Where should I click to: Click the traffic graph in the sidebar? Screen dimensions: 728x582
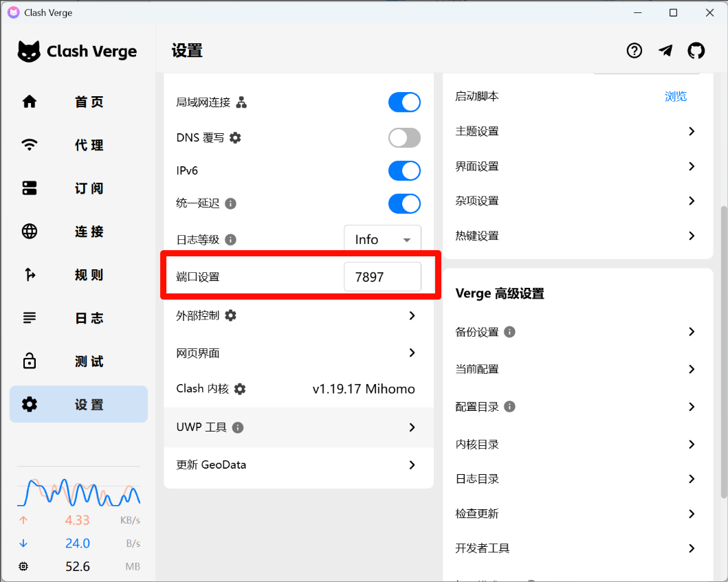click(x=78, y=492)
